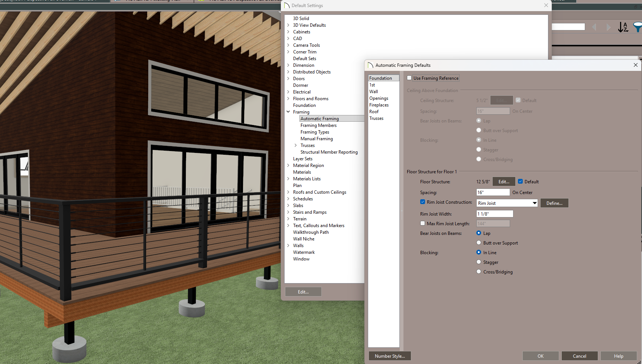642x364 pixels.
Task: Expand the Roofs and Custom Ceilings node
Action: point(288,192)
